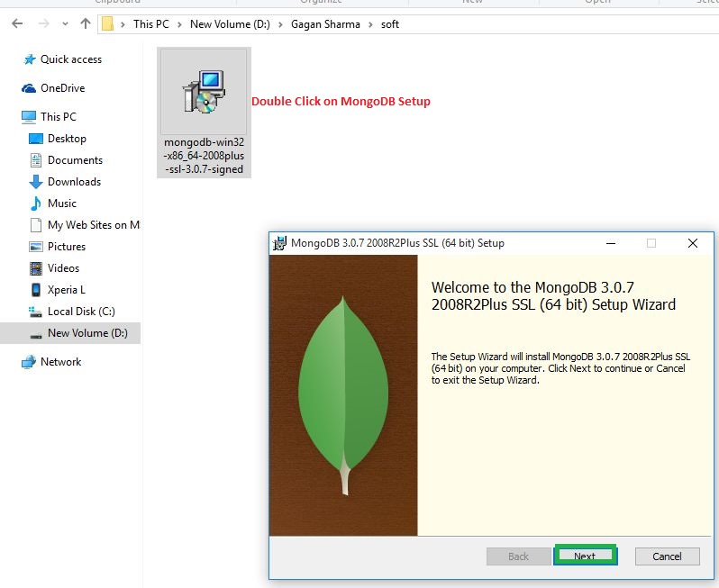Click the Xperia L phone icon
719x588 pixels.
[36, 290]
